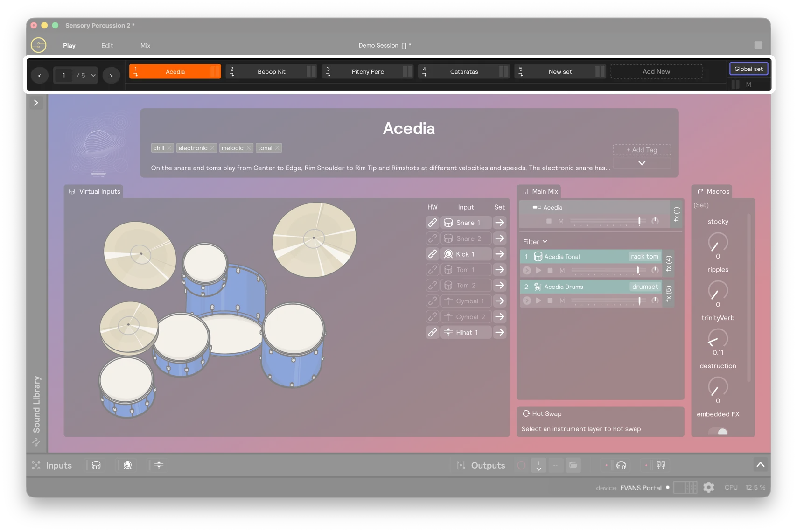Mute the Acedia Tonal layer
Viewport: 797px width, 532px height.
[562, 271]
